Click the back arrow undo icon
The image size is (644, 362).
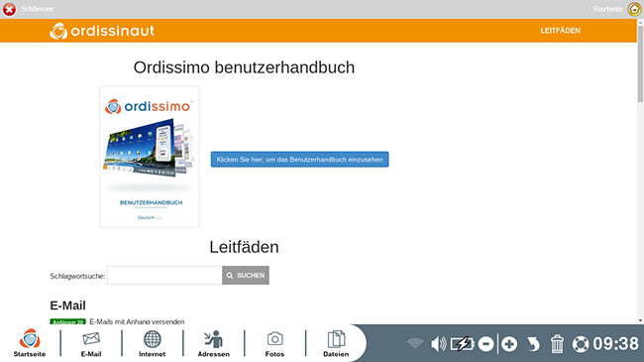coord(533,344)
